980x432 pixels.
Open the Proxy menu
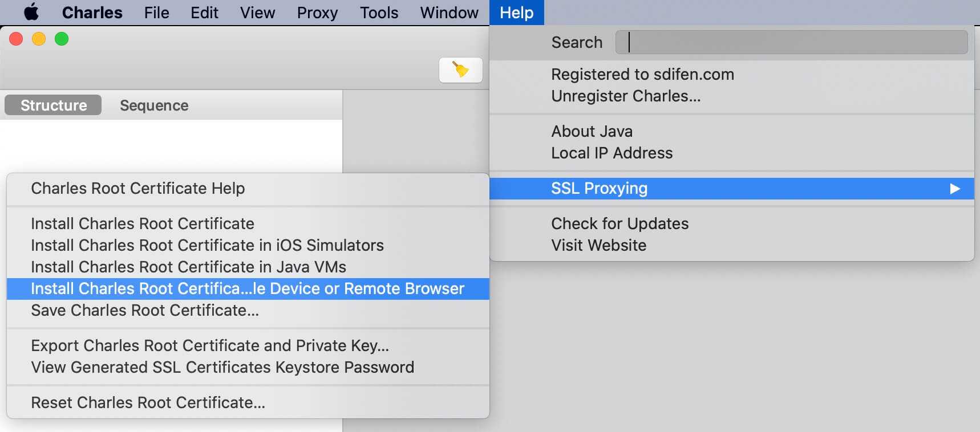tap(317, 13)
